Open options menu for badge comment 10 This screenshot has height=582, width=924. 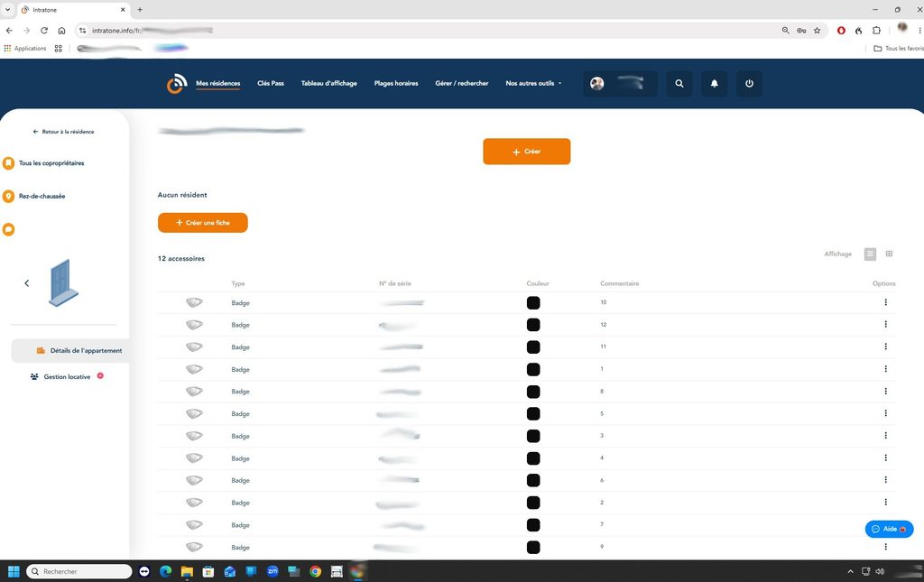click(885, 302)
